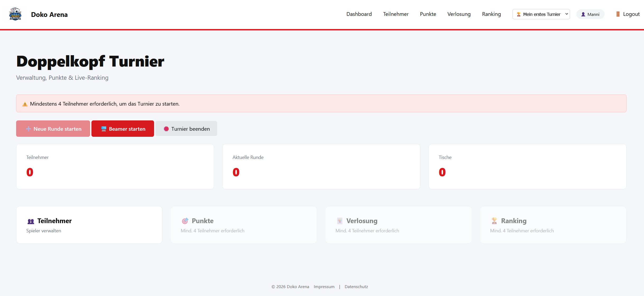Click the trophy icon in tournament selector

pos(518,14)
